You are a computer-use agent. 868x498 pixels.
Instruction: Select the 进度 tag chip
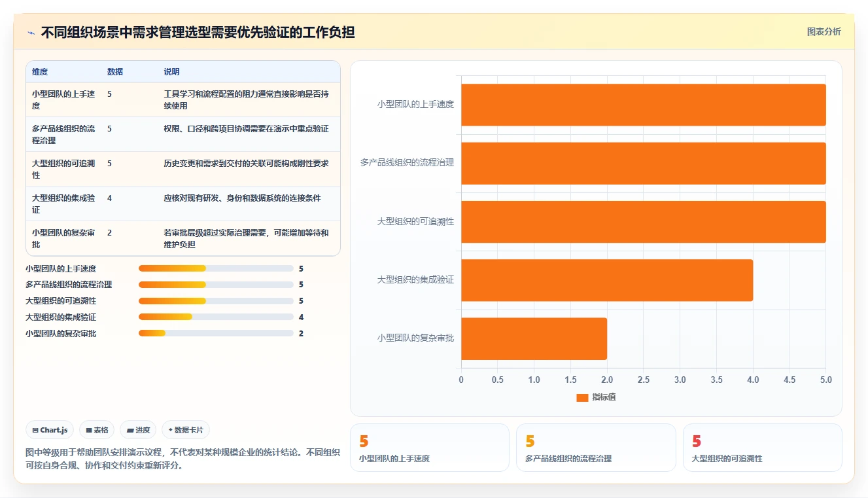pos(138,430)
